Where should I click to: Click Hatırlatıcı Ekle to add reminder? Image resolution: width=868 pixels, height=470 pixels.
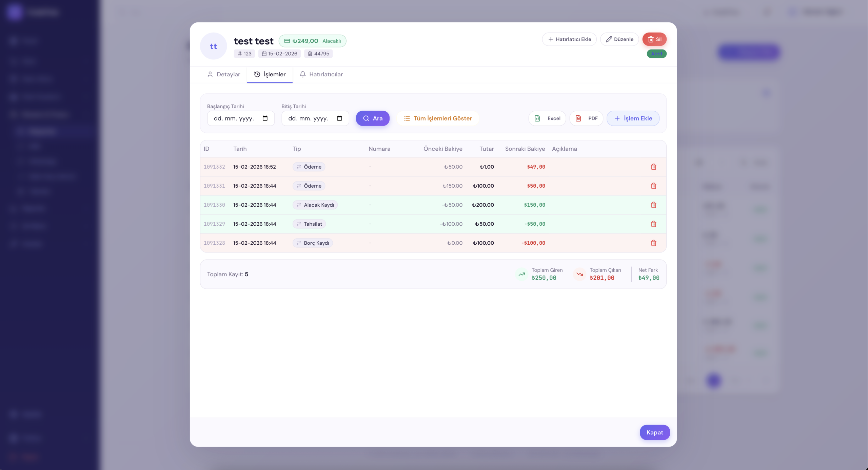[x=569, y=39]
